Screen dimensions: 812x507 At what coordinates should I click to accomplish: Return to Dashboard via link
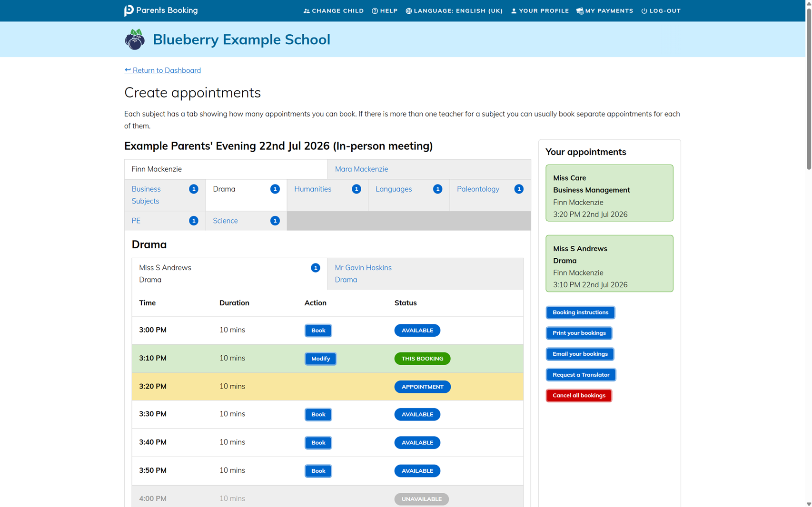[163, 70]
